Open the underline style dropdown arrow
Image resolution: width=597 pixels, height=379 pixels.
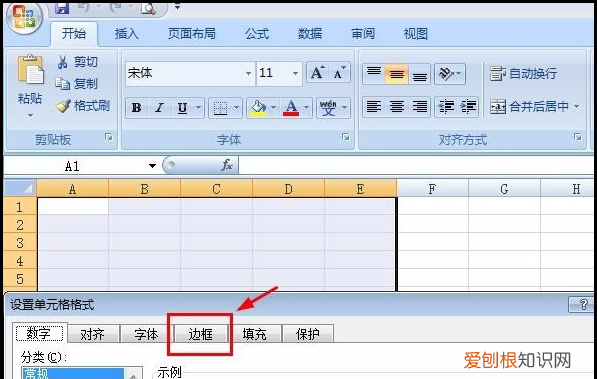click(198, 108)
